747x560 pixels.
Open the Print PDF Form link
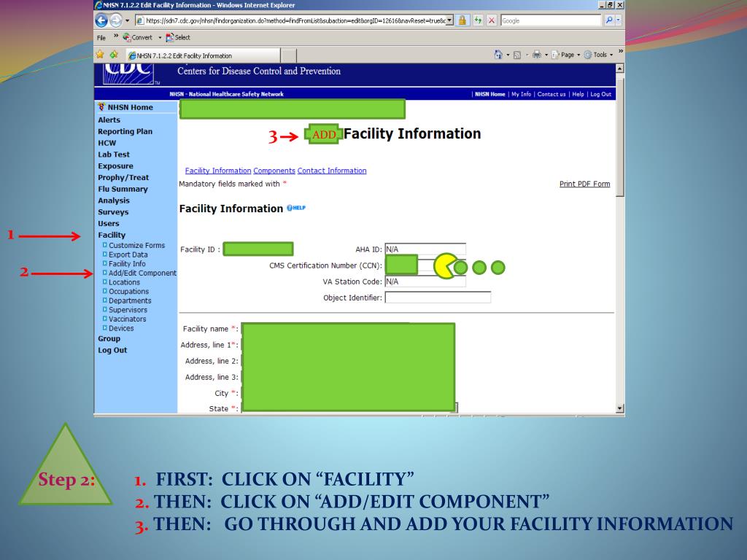pos(584,184)
